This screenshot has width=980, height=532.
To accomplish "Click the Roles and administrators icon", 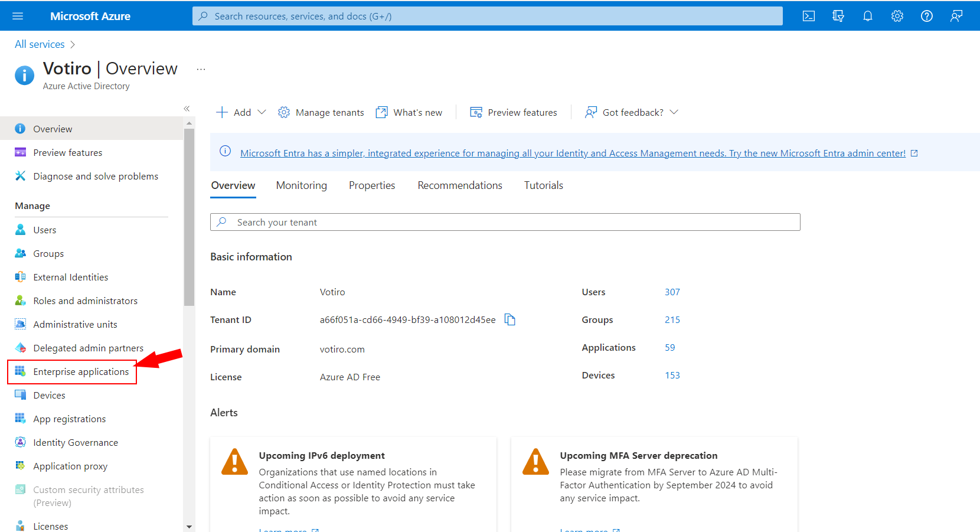I will [x=21, y=301].
